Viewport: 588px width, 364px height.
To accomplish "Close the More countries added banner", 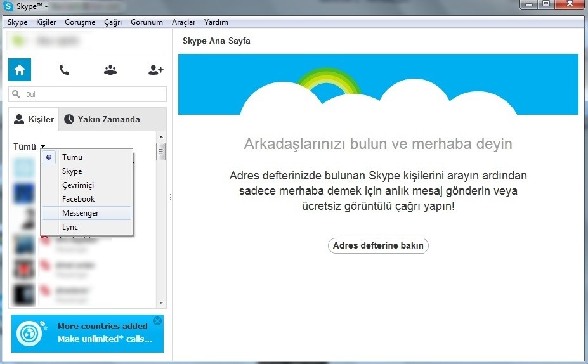I will click(157, 320).
